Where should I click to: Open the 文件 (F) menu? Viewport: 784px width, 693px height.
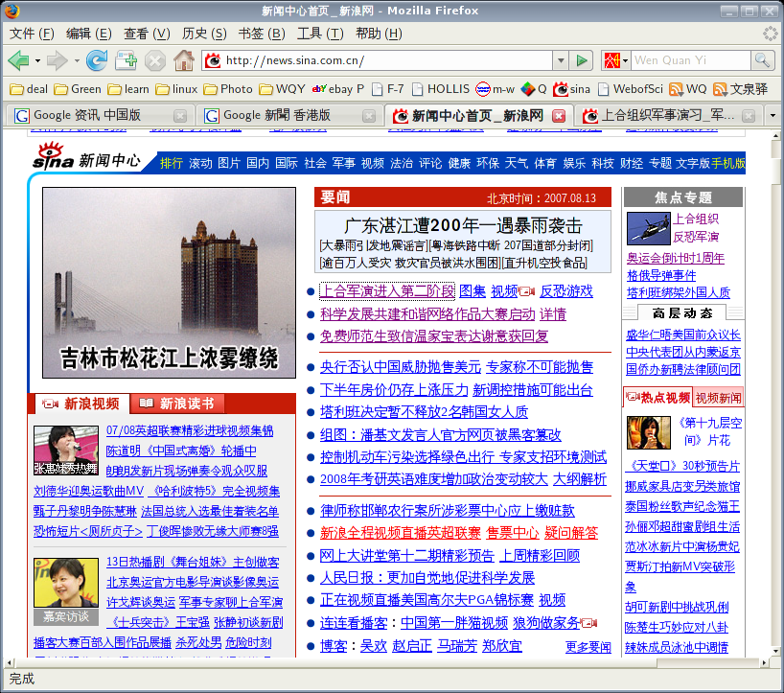[32, 34]
